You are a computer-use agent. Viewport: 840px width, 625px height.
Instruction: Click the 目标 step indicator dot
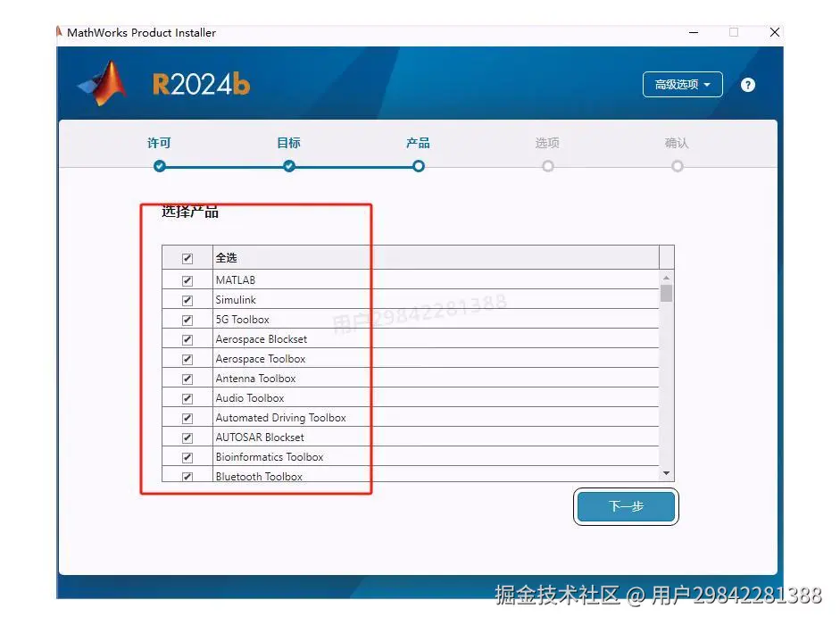point(288,166)
